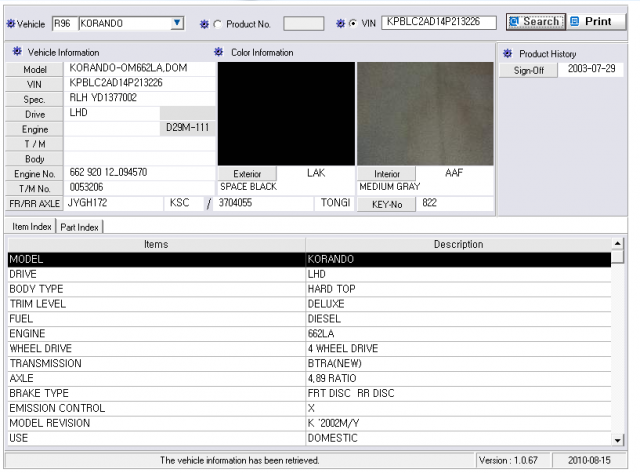The height and width of the screenshot is (473, 640).
Task: Click the Vehicle Information gear icon
Action: tap(17, 51)
